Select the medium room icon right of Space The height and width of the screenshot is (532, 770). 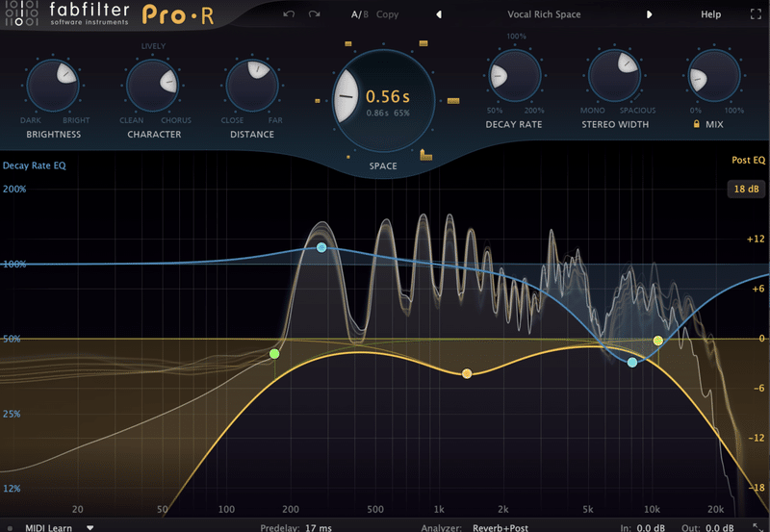point(453,101)
